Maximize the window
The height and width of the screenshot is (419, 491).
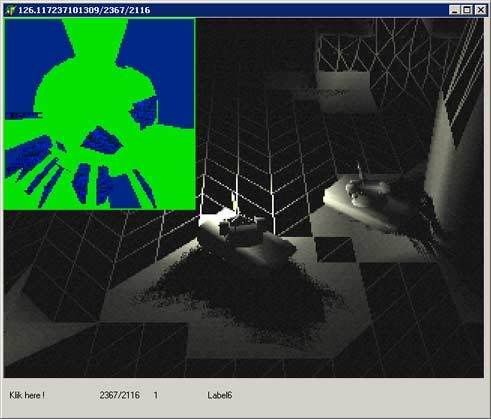click(x=467, y=10)
